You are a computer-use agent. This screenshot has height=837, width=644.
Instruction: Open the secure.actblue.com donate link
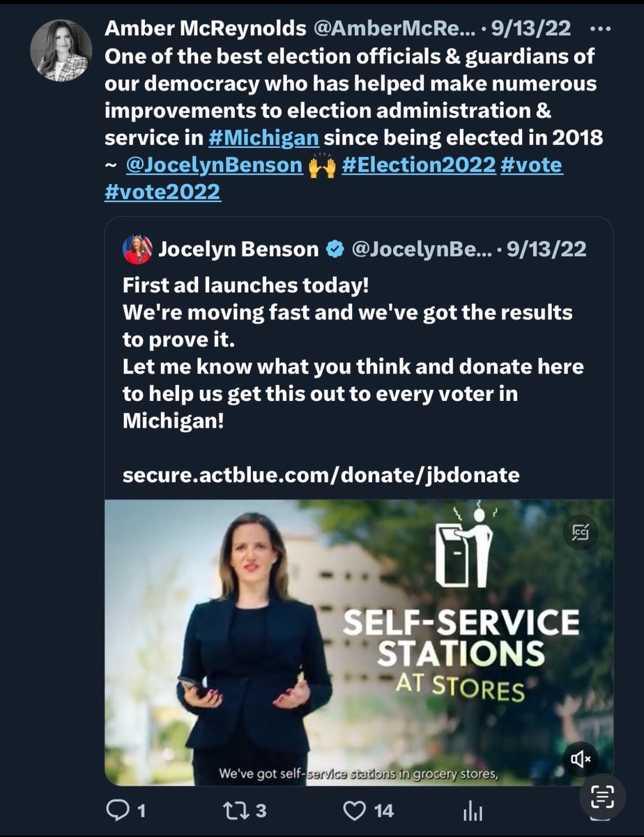pos(321,475)
